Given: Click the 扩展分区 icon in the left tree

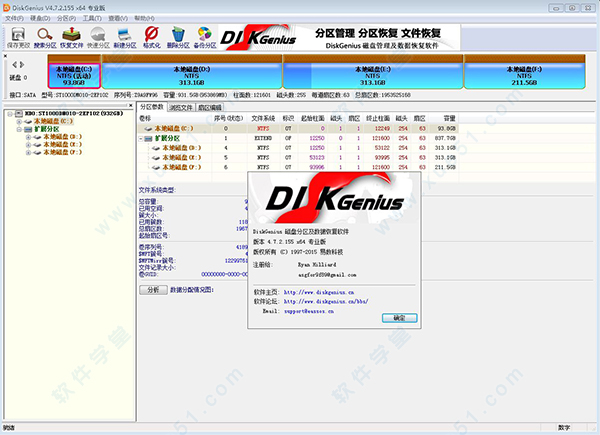Looking at the screenshot, I should click(28, 129).
